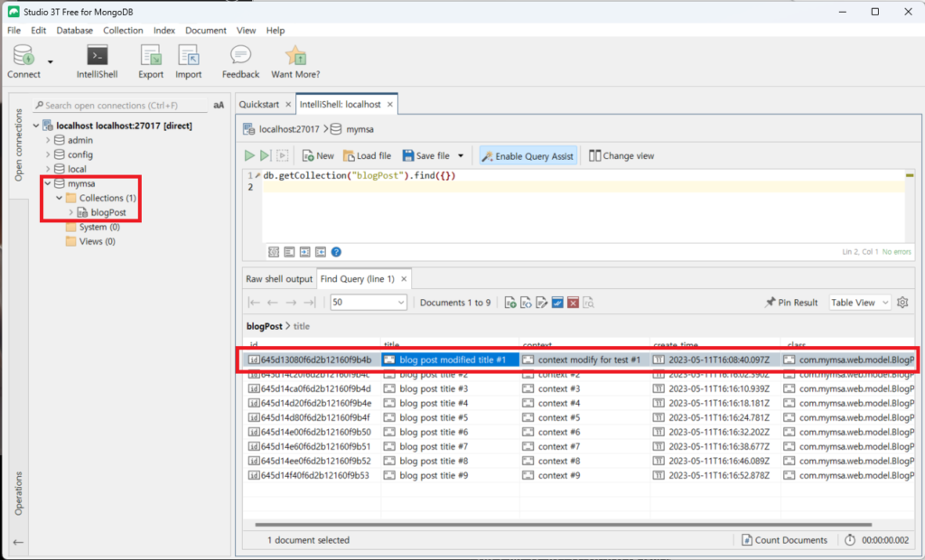
Task: Click the add document icon in results toolbar
Action: 510,303
